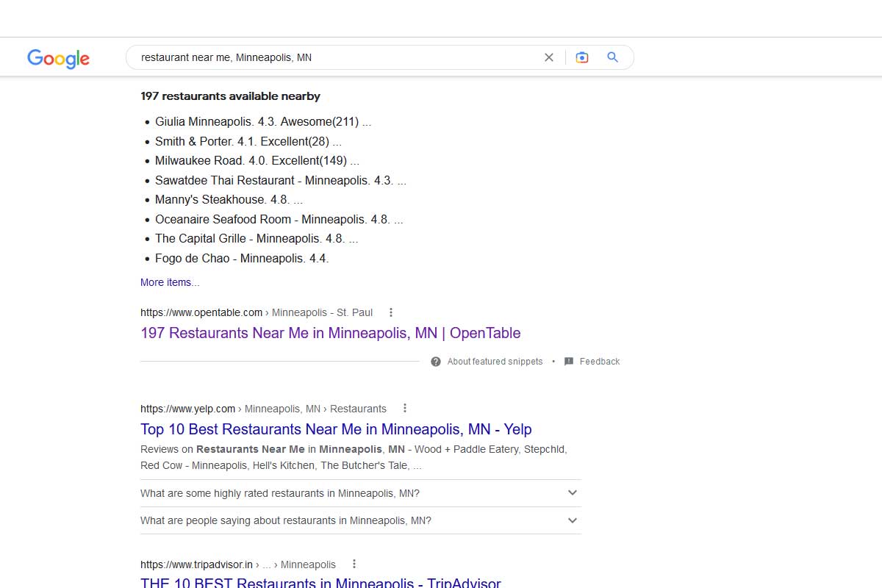
Task: Click the "Fogo de Chao - Minneapolis" list item
Action: pos(242,258)
